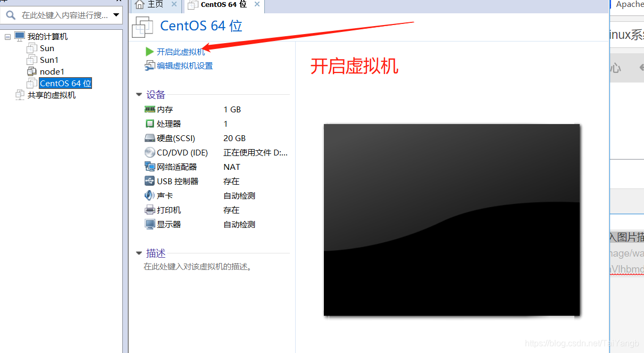Select 共享的虚拟机 in the library

[x=52, y=95]
